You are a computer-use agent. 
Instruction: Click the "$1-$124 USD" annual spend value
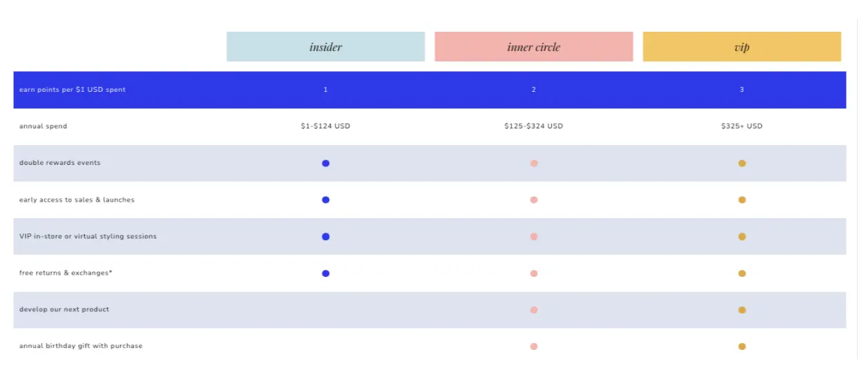tap(325, 126)
